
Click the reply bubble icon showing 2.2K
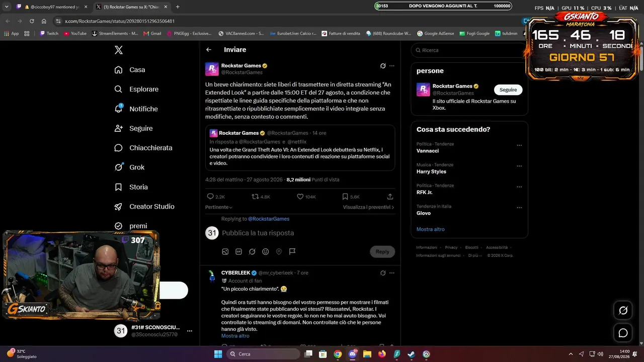(210, 197)
